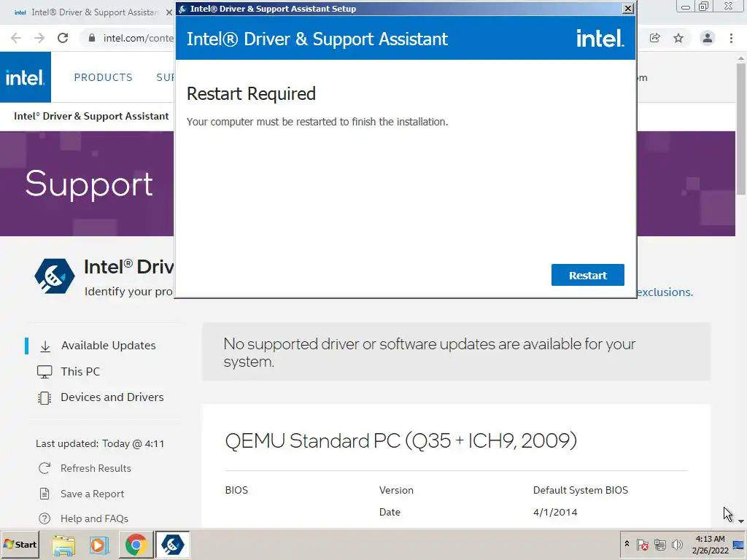Click the network tray icon
Image resolution: width=747 pixels, height=560 pixels.
[659, 544]
